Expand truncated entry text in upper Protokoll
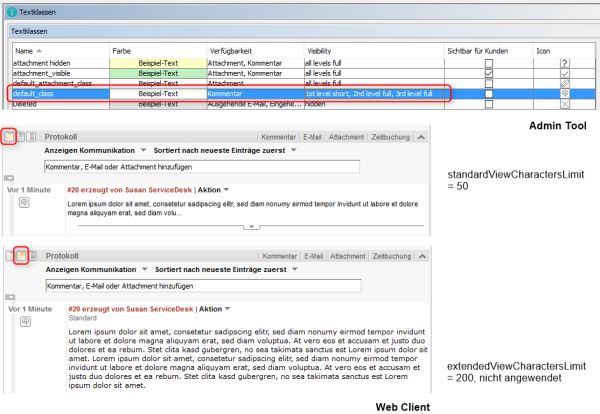Image resolution: width=600 pixels, height=414 pixels. 251,227
